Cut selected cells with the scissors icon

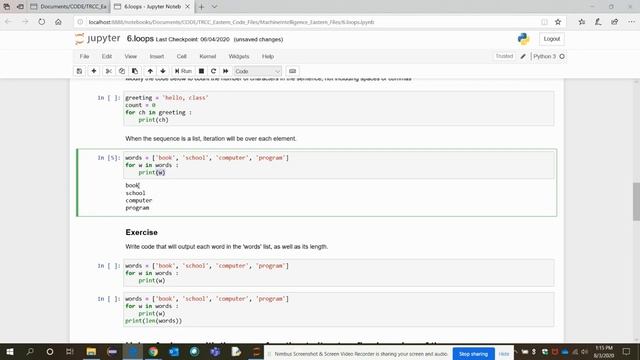point(109,71)
